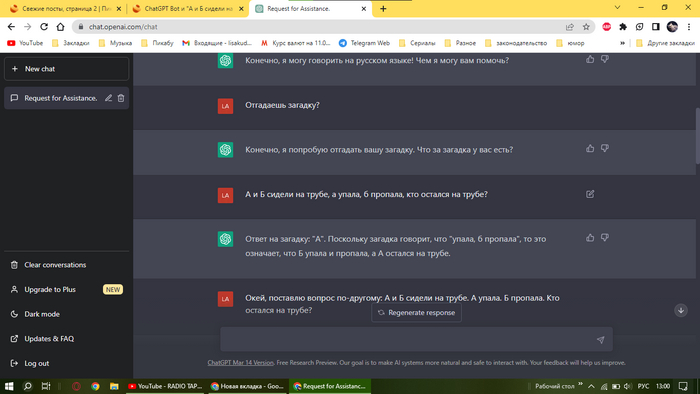Log out of ChatGPT
The height and width of the screenshot is (394, 700).
pyautogui.click(x=67, y=363)
